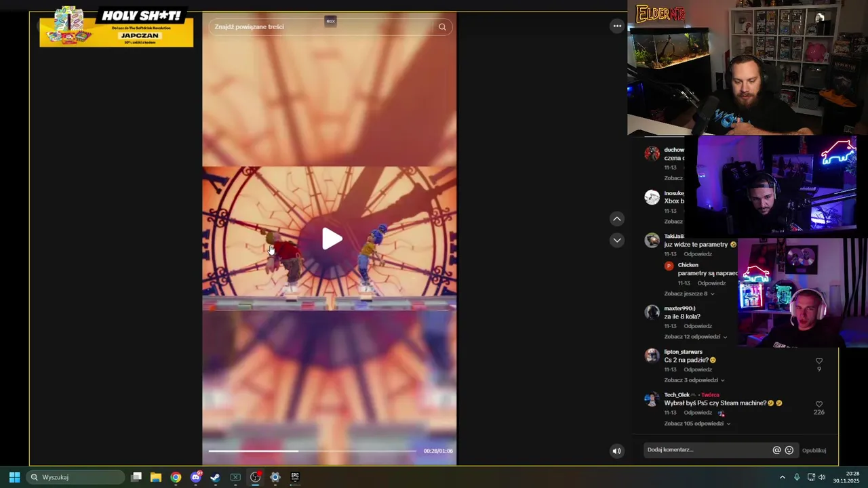
Task: Go to previous video with up chevron
Action: tap(617, 219)
